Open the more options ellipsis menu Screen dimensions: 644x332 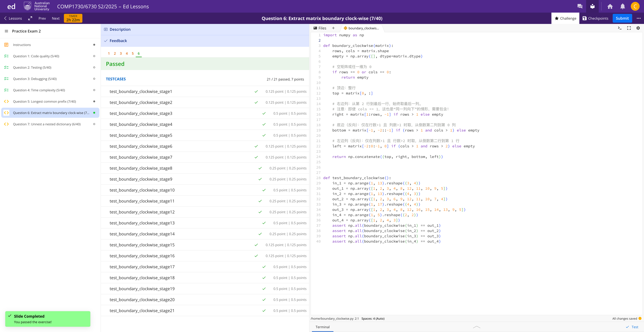coord(638,18)
